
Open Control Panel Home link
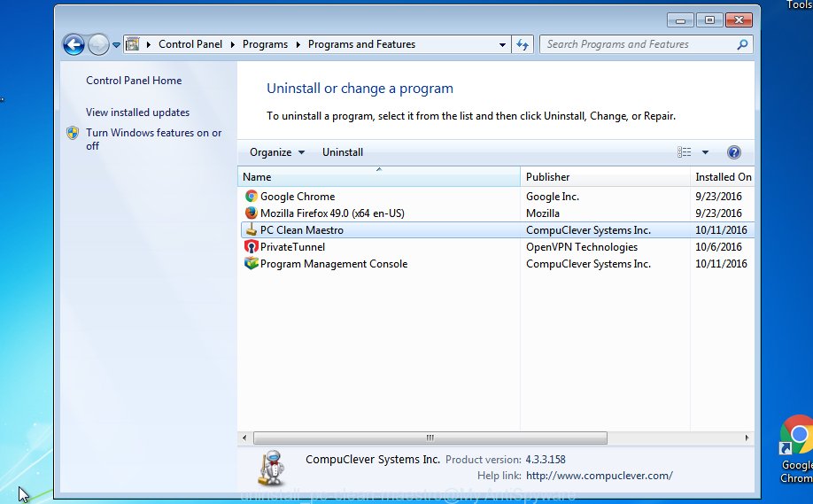pyautogui.click(x=134, y=81)
